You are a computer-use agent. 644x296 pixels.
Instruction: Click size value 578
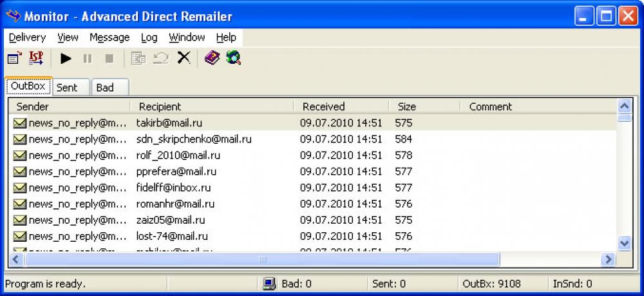[403, 155]
